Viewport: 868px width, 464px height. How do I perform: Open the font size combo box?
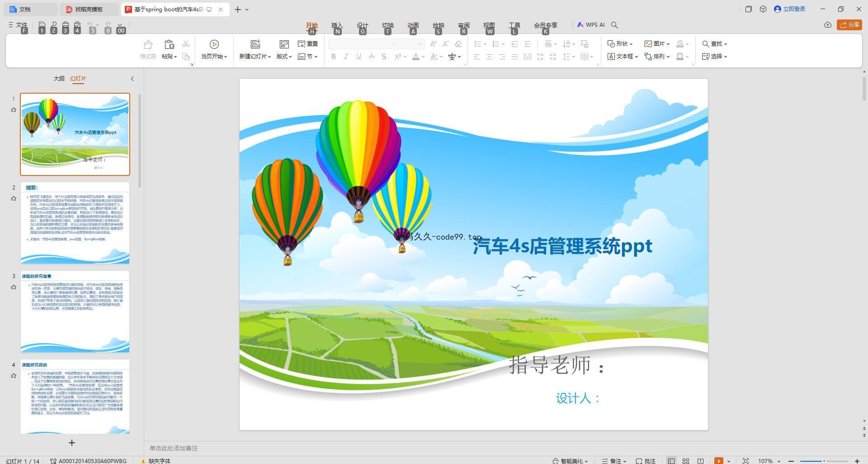[410, 44]
